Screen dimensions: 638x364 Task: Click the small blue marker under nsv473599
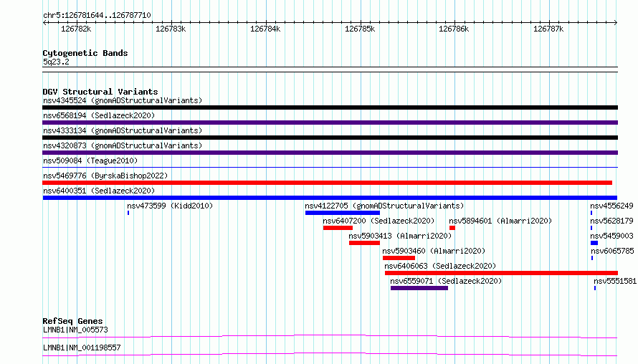(128, 213)
